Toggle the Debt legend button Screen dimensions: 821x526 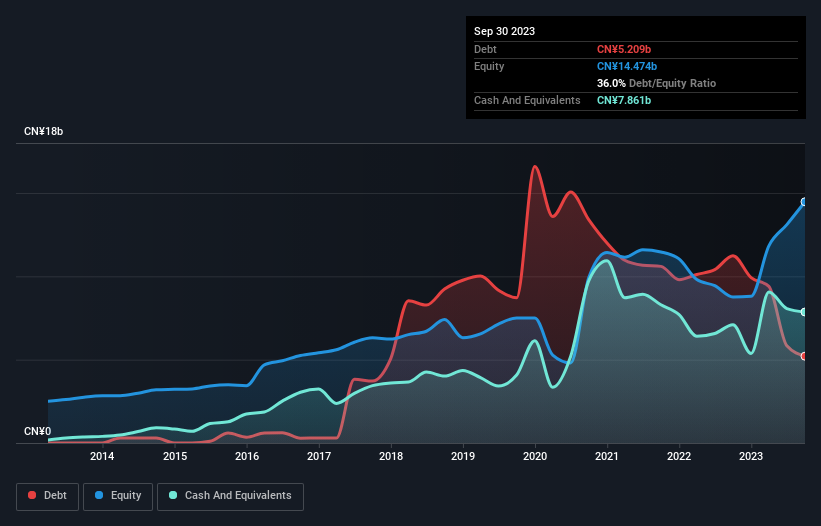(x=47, y=496)
